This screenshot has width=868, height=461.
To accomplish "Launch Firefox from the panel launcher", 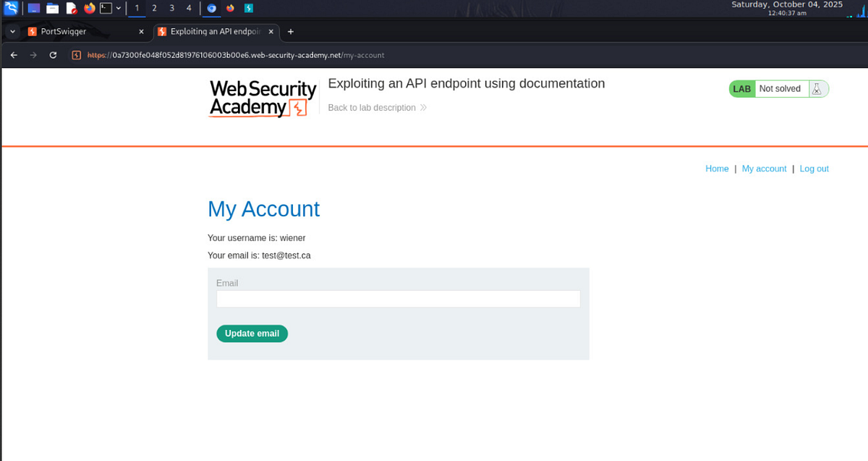I will [x=90, y=9].
